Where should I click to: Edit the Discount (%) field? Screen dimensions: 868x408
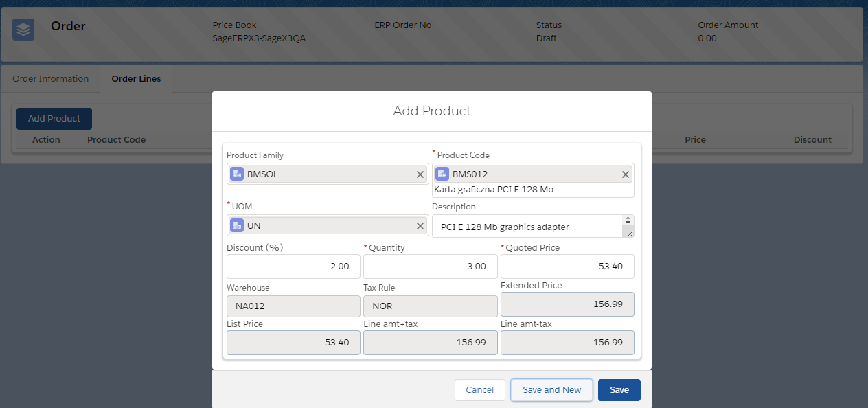tap(293, 267)
